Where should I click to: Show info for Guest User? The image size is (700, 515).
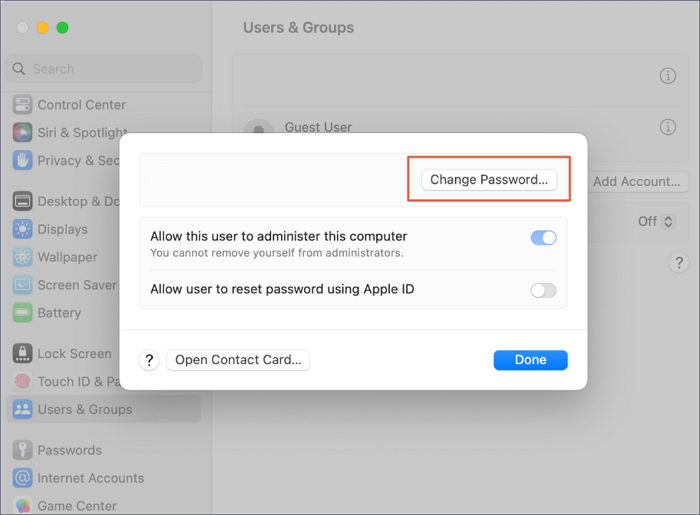pyautogui.click(x=668, y=127)
